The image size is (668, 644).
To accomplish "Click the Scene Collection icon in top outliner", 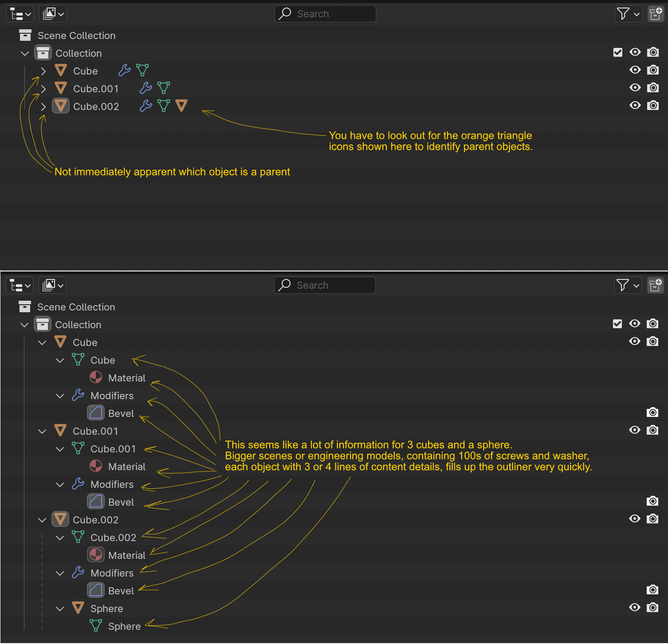I will 25,35.
